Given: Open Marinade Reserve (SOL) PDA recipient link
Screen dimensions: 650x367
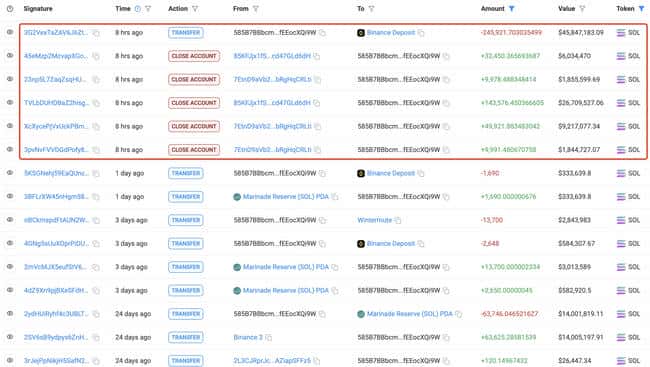Looking at the screenshot, I should [x=410, y=314].
